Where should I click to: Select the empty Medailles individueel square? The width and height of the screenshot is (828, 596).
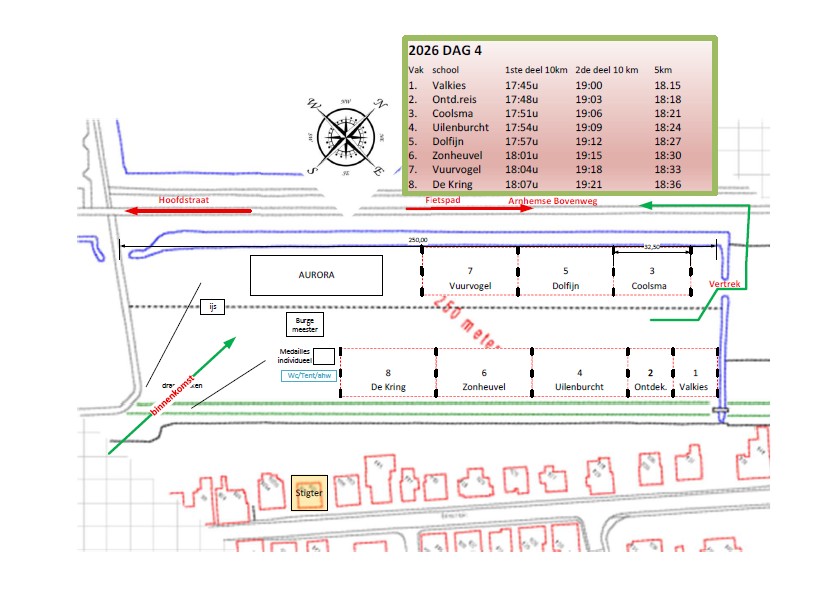coord(323,357)
